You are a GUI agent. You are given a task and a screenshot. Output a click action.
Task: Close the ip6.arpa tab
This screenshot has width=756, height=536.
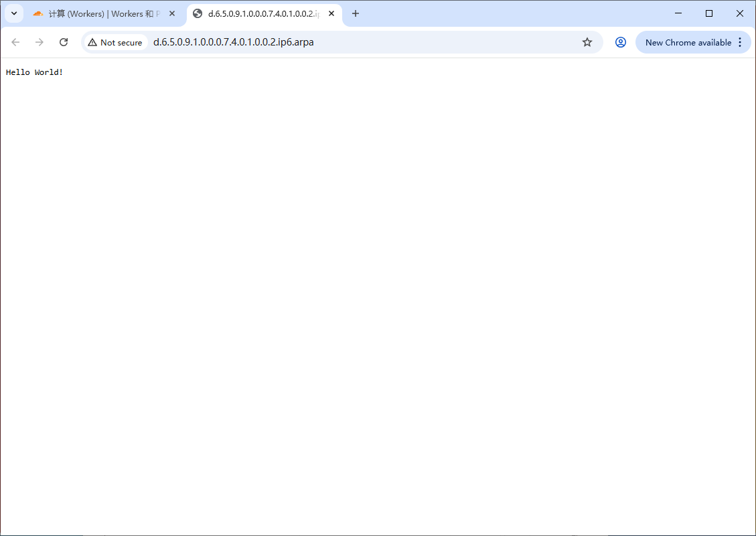click(331, 13)
